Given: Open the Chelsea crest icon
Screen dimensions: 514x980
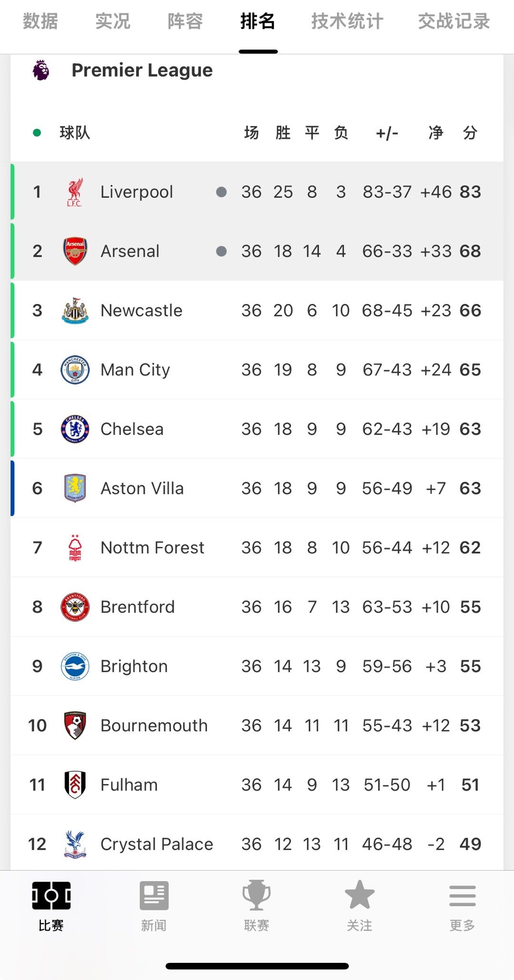Looking at the screenshot, I should coord(75,429).
